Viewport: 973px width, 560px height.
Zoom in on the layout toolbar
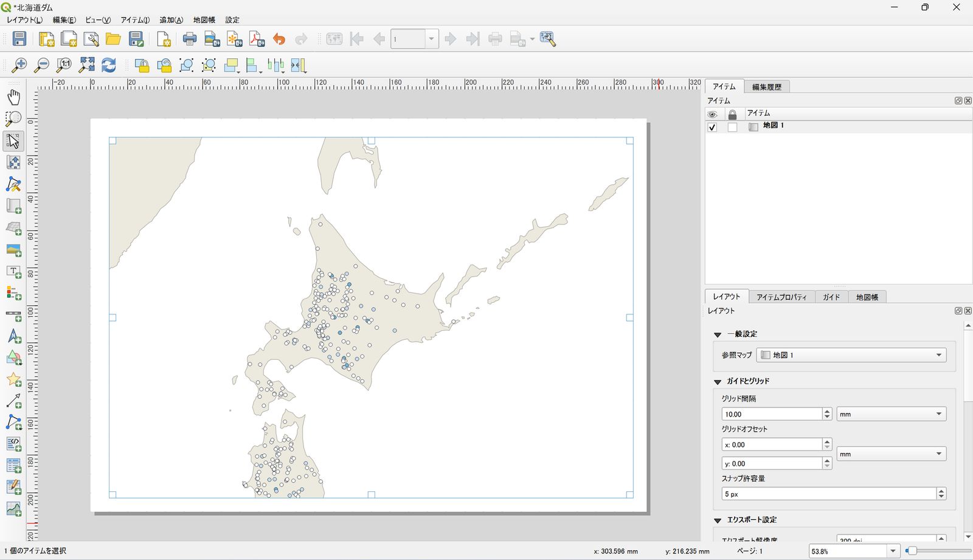[19, 65]
